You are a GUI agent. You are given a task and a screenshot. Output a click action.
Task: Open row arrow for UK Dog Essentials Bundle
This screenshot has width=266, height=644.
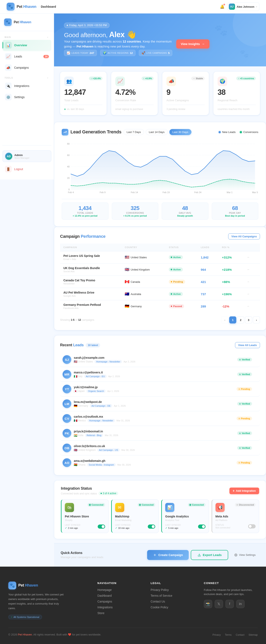click(x=248, y=270)
